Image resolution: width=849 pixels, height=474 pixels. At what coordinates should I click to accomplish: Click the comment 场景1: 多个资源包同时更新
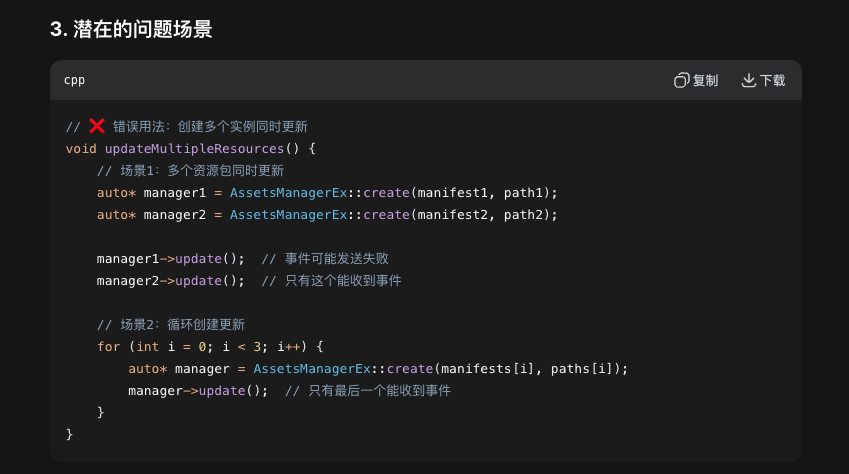pos(190,170)
